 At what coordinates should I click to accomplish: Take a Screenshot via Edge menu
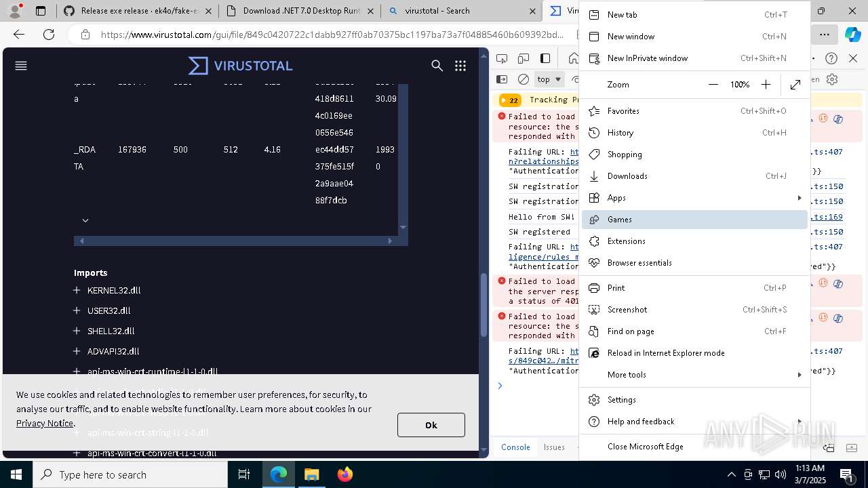click(694, 310)
